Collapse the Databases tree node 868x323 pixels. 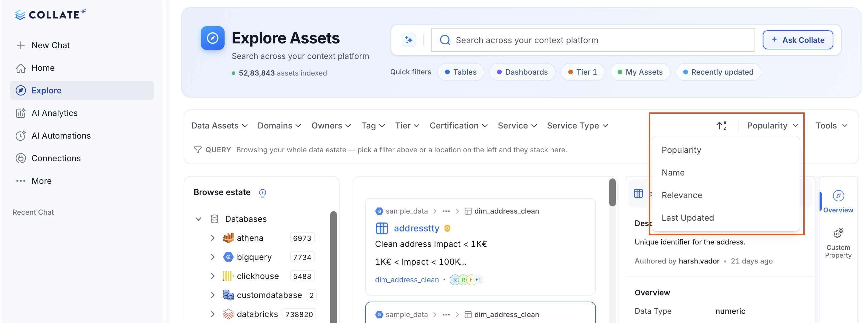[198, 219]
